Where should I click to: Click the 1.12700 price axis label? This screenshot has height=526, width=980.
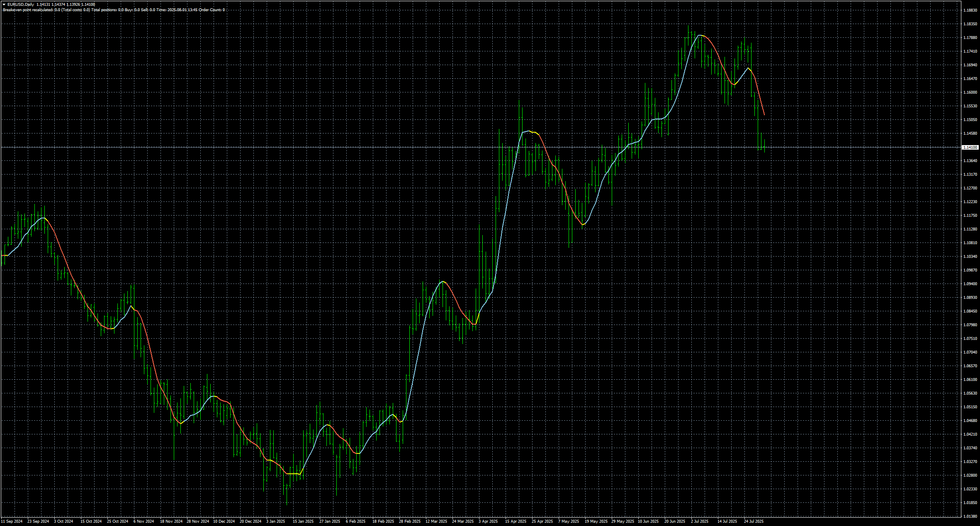[970, 188]
